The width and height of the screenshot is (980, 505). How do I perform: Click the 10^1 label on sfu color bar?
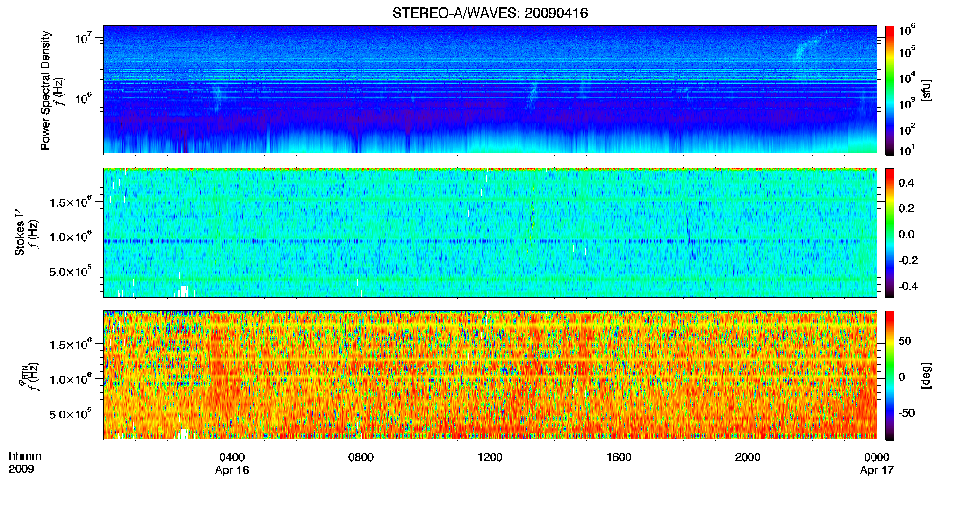coord(907,150)
